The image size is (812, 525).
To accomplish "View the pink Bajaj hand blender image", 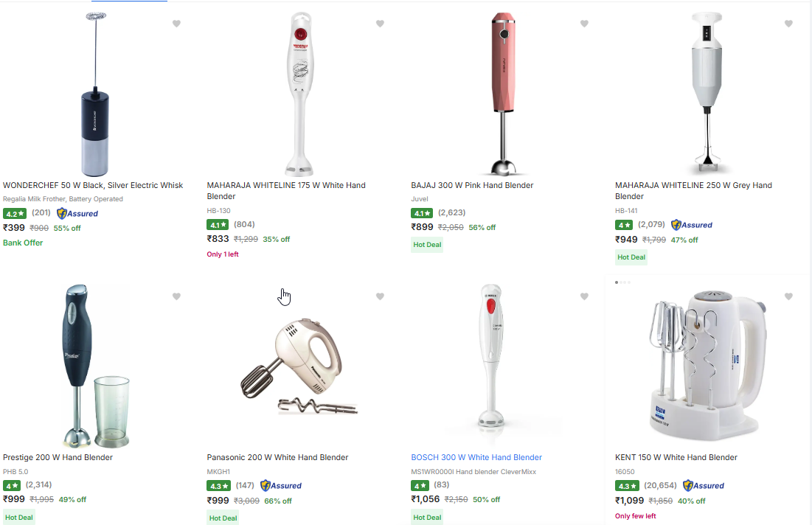I will click(504, 94).
